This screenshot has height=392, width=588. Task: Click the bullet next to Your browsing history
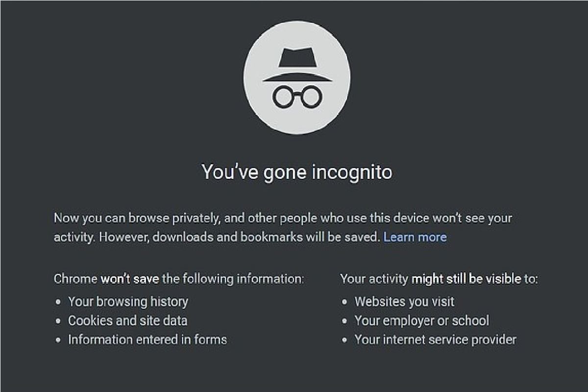[58, 302]
